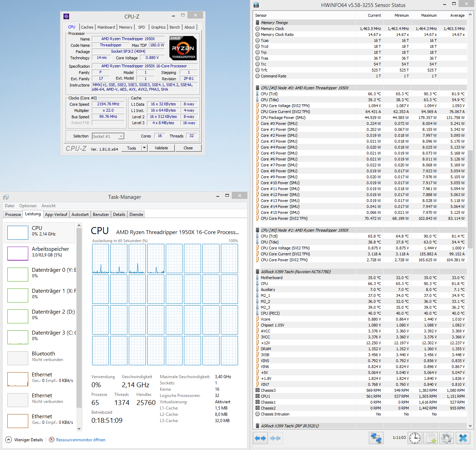Click the expand columns arrows icon in HWiNFO
This screenshot has width=476, height=450.
[260, 438]
